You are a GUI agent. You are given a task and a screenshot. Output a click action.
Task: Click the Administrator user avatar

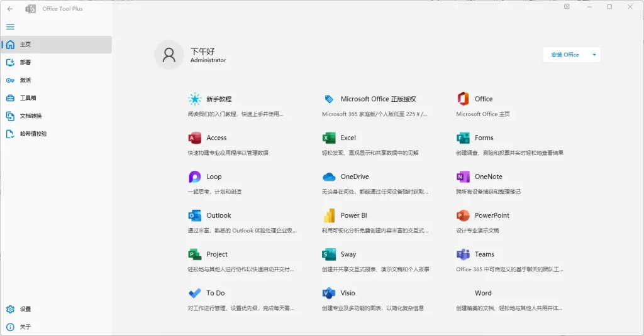[169, 55]
